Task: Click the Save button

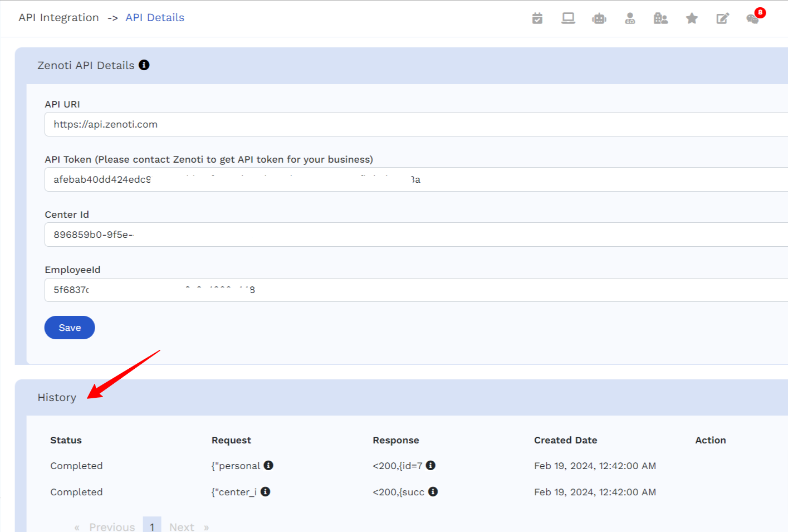Action: (x=70, y=328)
